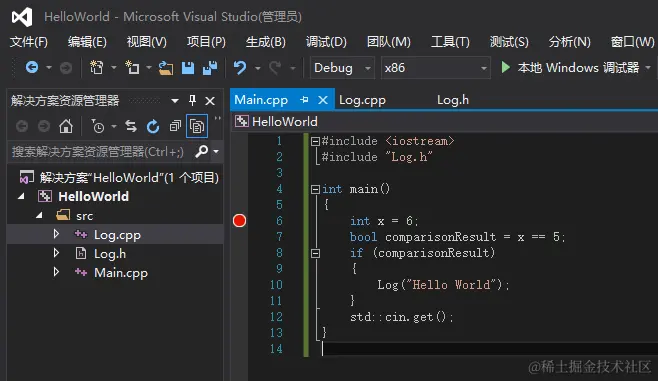Refresh the Solution Explorer tree
Image resolution: width=658 pixels, height=381 pixels.
(x=153, y=126)
